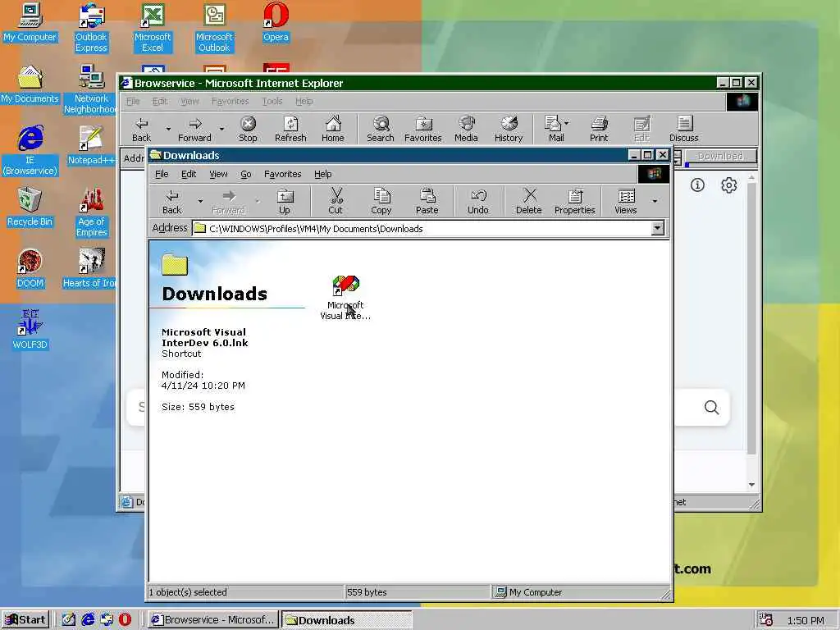Expand IE Back history dropdown arrow

click(168, 129)
